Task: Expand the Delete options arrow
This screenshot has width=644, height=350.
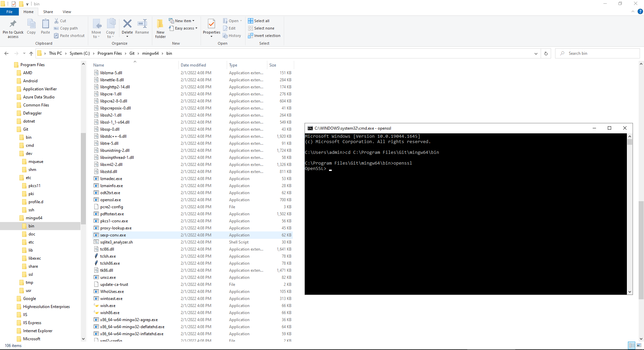Action: (127, 37)
